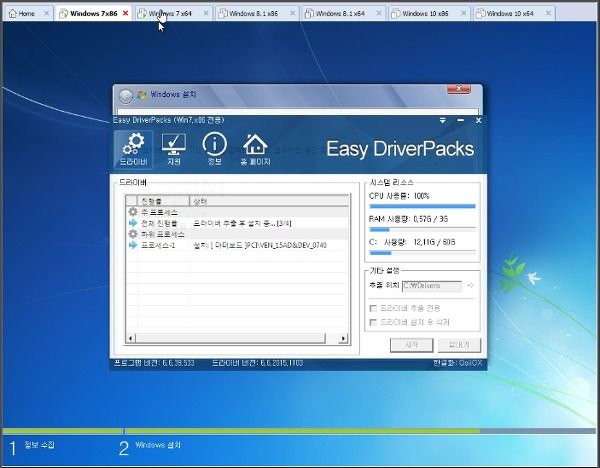Viewport: 600px width, 468px height.
Task: Click the CPU usage 100% text
Action: (x=399, y=196)
